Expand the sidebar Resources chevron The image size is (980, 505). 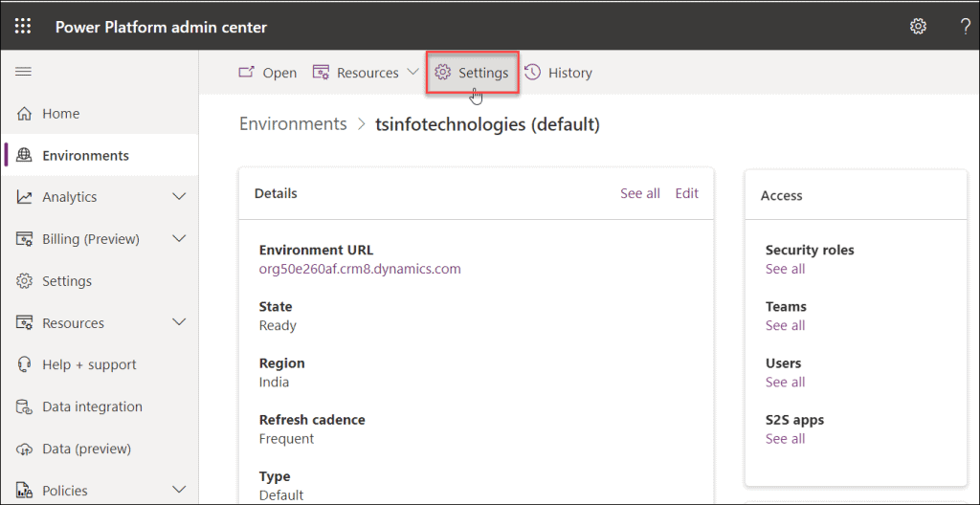179,322
